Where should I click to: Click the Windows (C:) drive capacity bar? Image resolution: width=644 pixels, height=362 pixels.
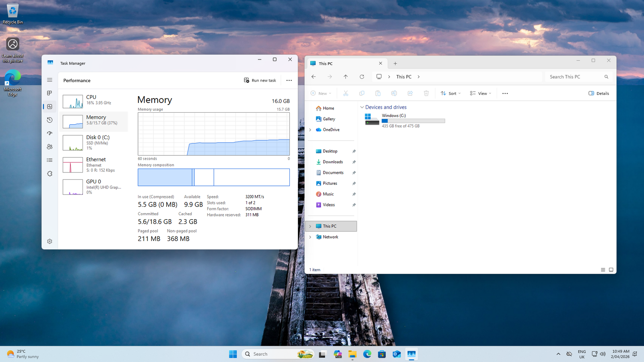413,121
